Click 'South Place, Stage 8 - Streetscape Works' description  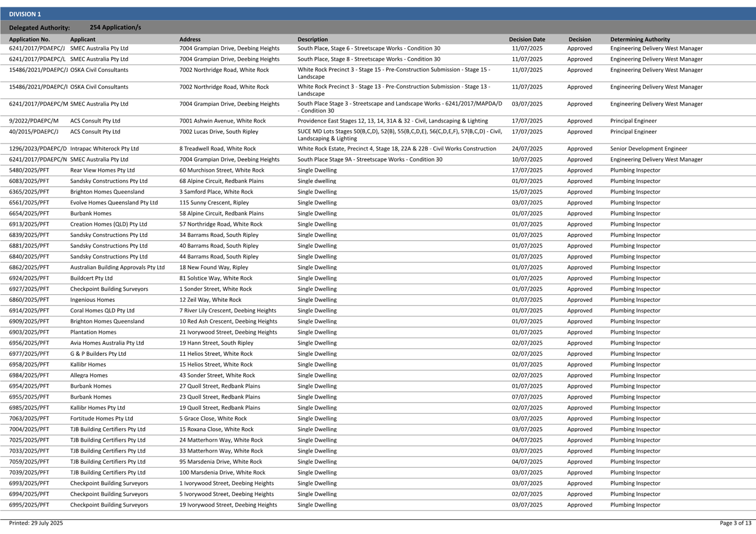click(369, 59)
